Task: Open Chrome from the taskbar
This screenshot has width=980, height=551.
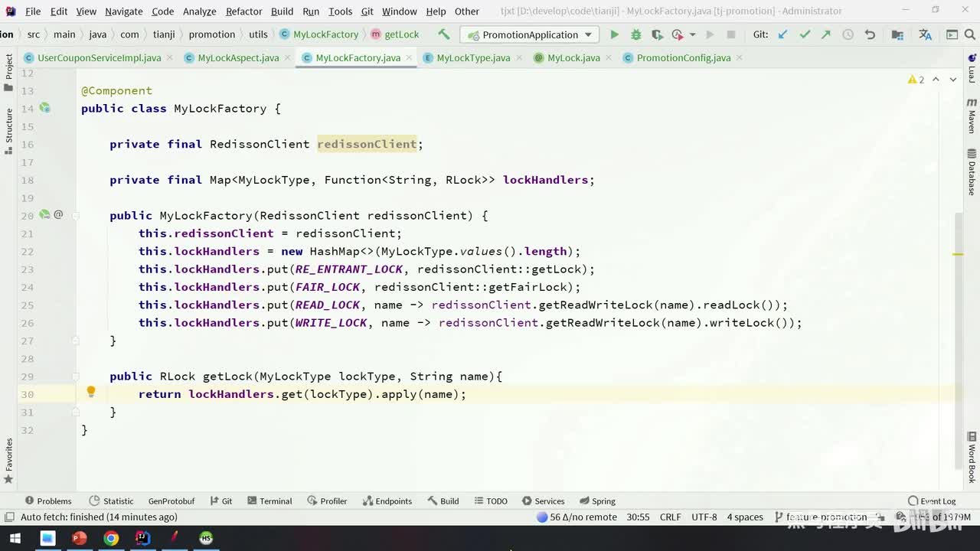Action: (x=111, y=538)
